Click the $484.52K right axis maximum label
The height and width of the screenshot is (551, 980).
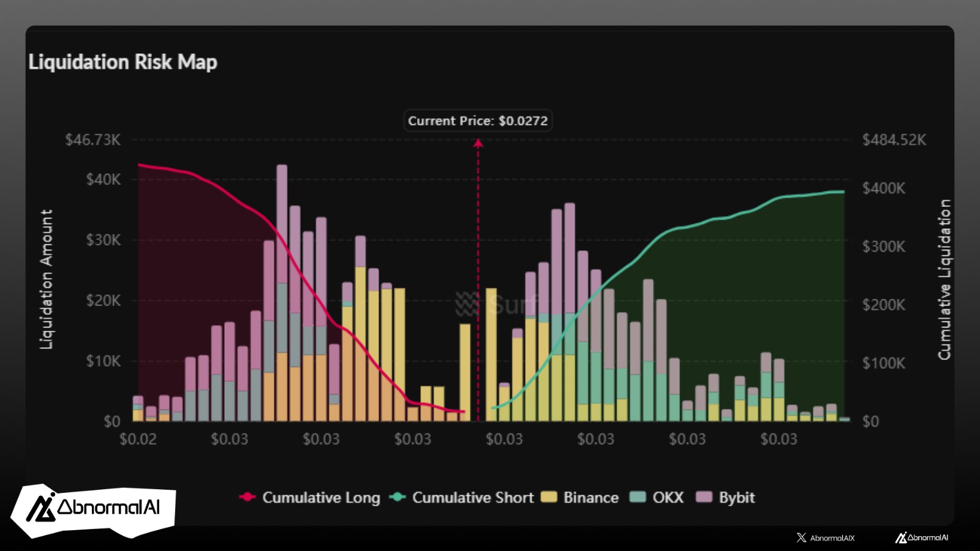(x=894, y=140)
